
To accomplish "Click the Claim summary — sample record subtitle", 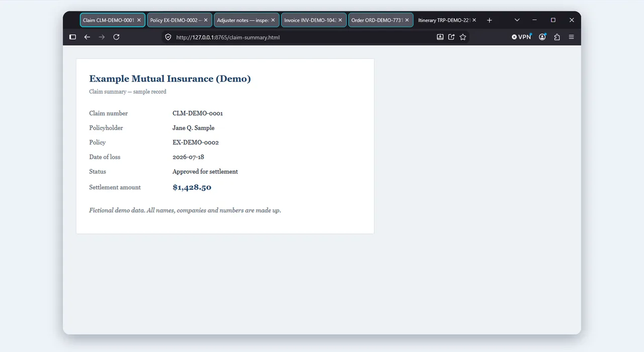I will [x=128, y=92].
